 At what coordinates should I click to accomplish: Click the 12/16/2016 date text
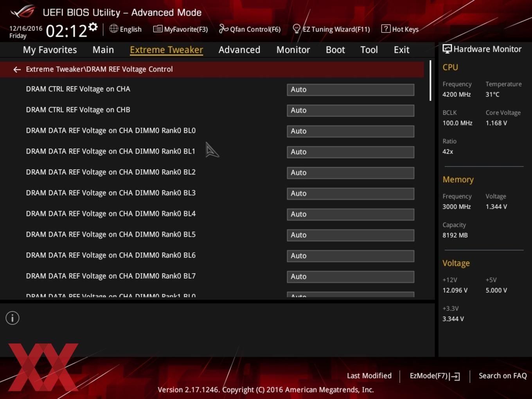click(x=26, y=28)
